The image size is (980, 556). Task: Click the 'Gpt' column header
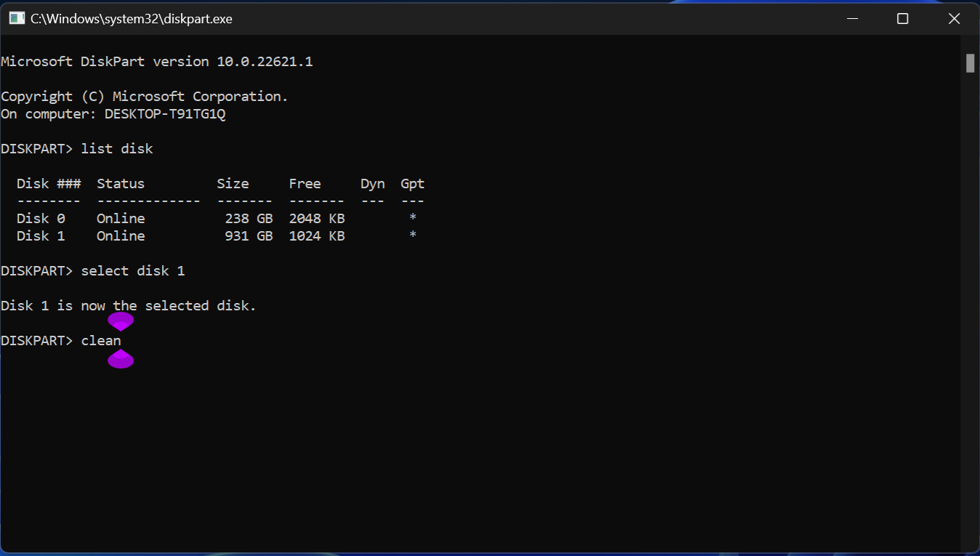[x=412, y=184]
